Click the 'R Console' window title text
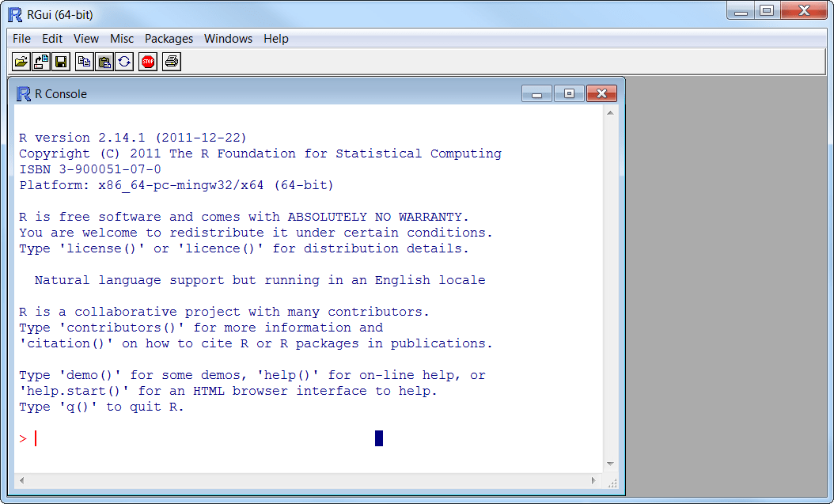The height and width of the screenshot is (504, 834). [x=61, y=93]
